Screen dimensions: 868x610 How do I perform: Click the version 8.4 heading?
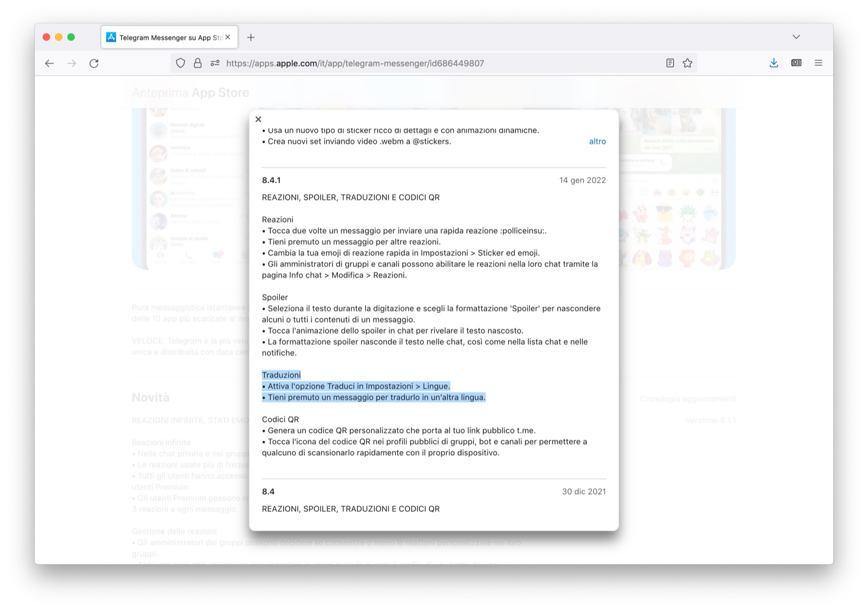(268, 492)
